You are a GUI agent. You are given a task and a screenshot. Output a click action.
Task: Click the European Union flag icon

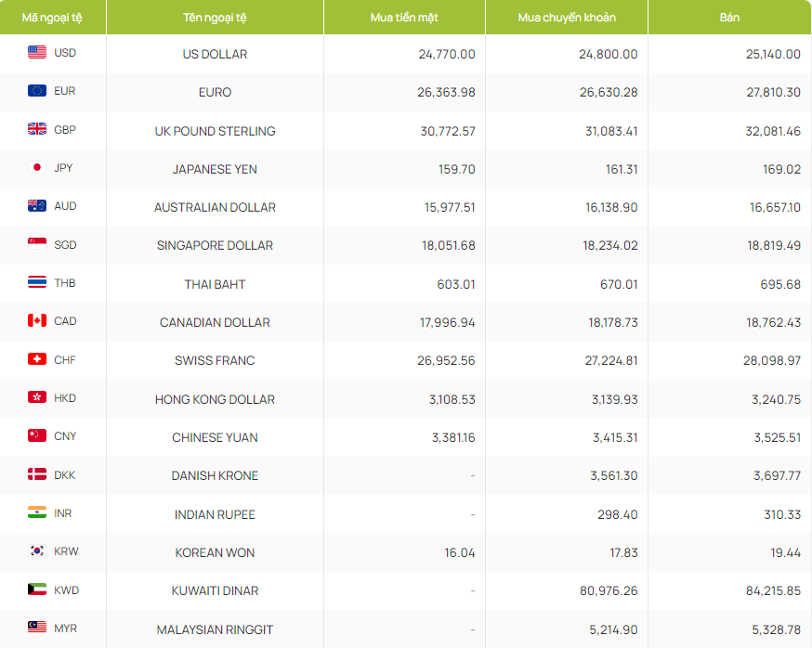click(x=37, y=91)
